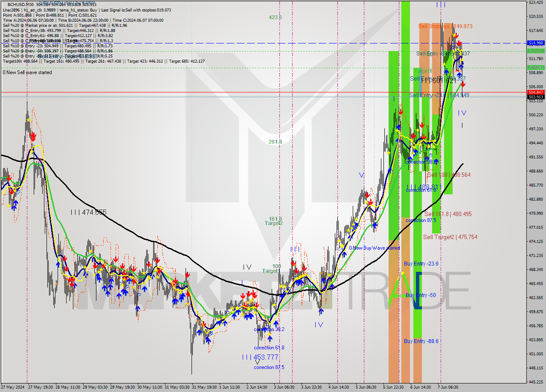Click the 445.225 price axis value
The width and height of the screenshot is (546, 392).
536,382
